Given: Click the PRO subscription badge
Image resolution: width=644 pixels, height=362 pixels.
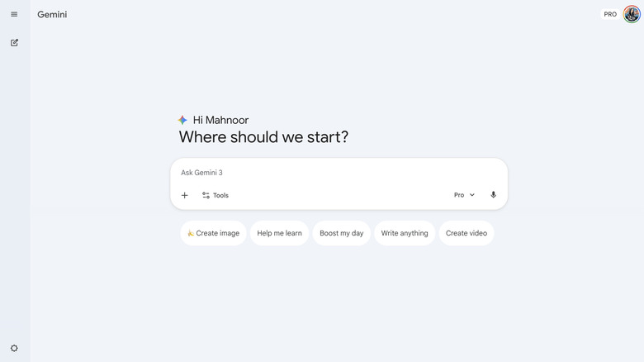Looking at the screenshot, I should pos(610,14).
